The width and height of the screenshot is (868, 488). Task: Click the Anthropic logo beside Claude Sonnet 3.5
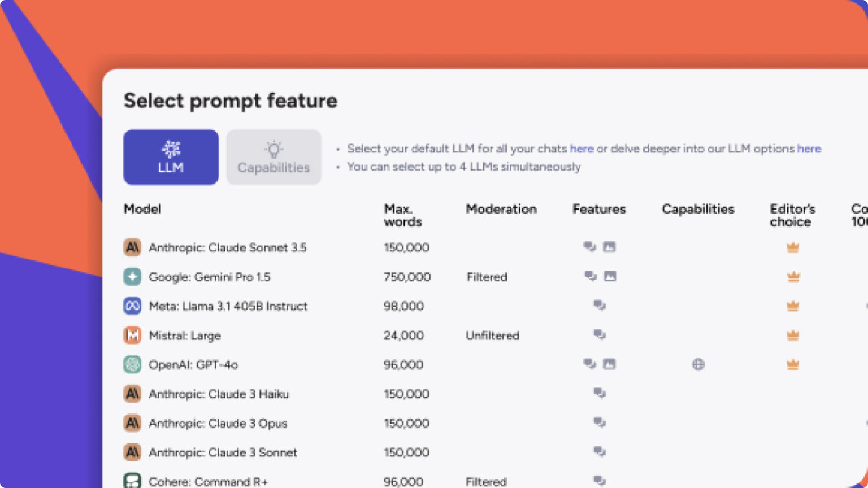tap(132, 247)
